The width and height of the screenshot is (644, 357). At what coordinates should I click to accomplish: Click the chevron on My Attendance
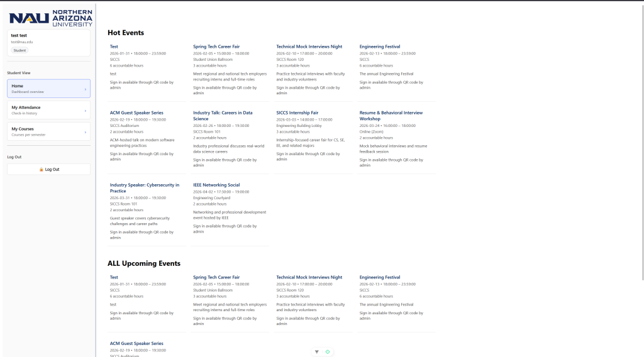(x=86, y=111)
